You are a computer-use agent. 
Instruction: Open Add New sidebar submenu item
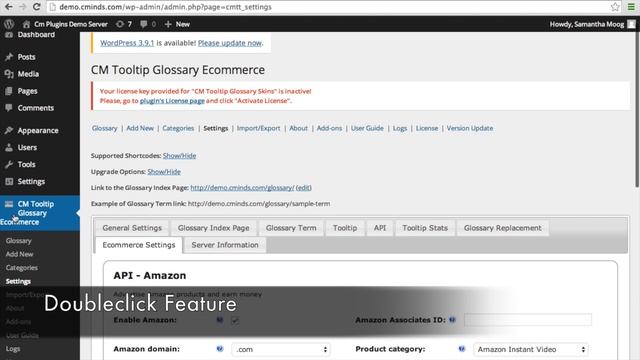point(19,254)
